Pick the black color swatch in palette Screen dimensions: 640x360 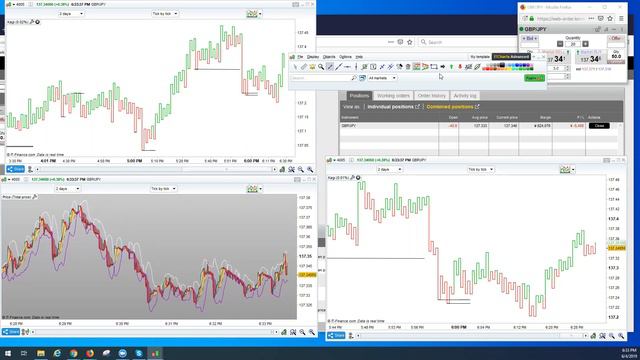(x=502, y=65)
